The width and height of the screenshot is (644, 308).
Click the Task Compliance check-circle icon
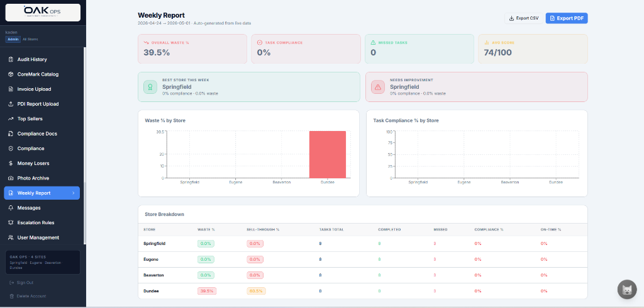tap(260, 42)
